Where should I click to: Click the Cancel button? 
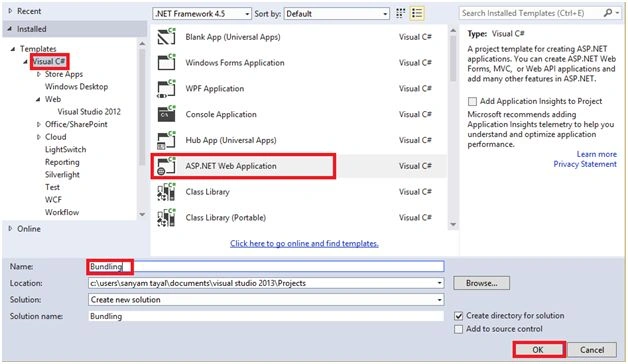592,350
